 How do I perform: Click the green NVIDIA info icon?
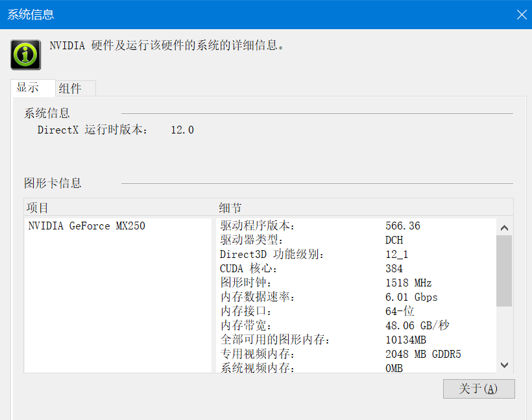(x=26, y=55)
